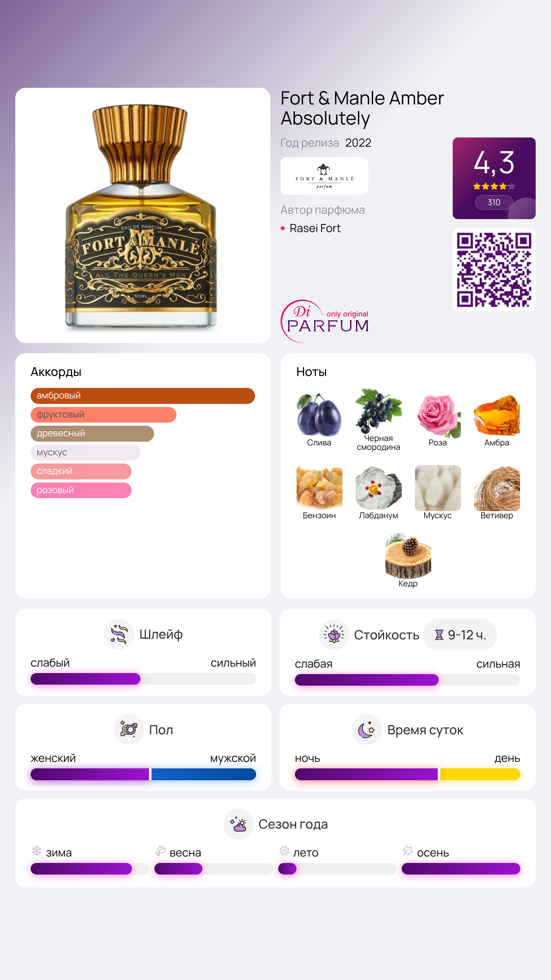Select the амбровый accord bar

pos(143,396)
